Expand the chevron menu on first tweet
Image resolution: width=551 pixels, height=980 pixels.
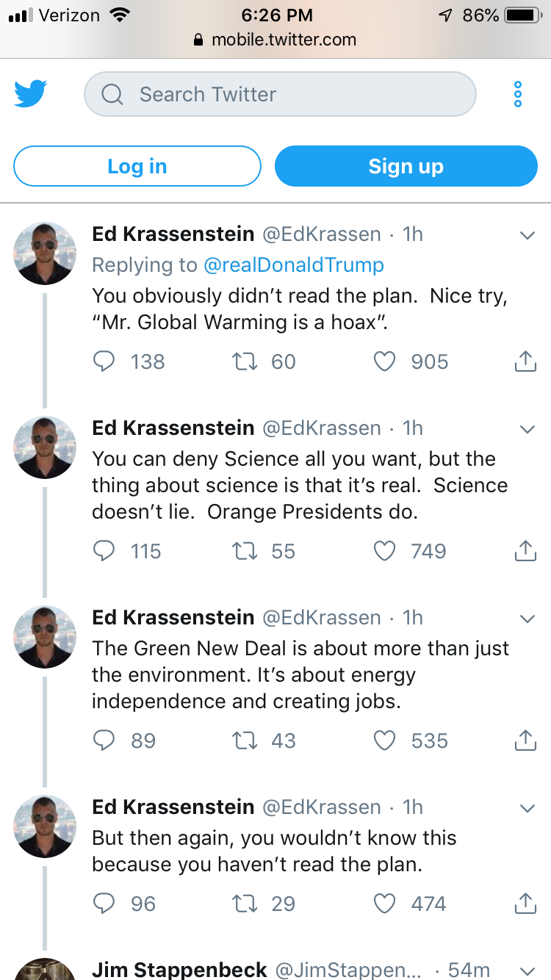click(x=527, y=235)
